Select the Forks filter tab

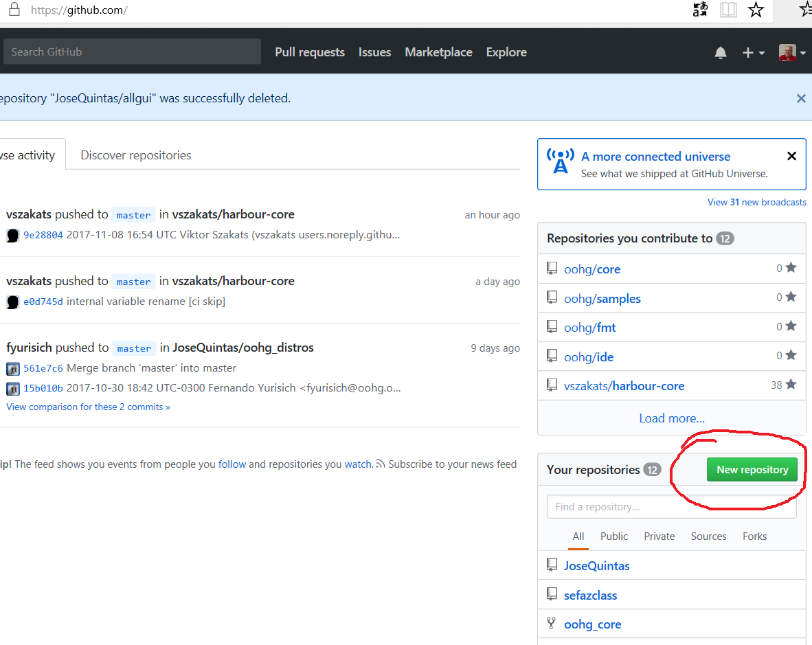(754, 536)
